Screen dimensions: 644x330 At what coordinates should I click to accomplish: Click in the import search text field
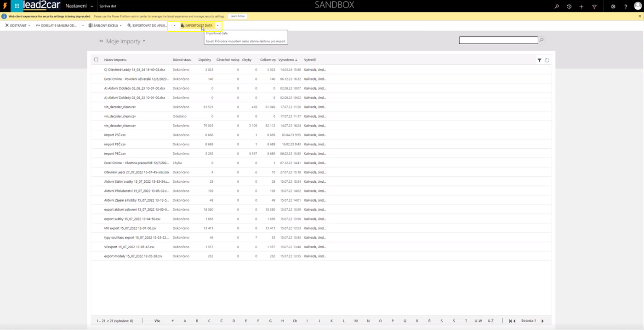[x=498, y=41]
